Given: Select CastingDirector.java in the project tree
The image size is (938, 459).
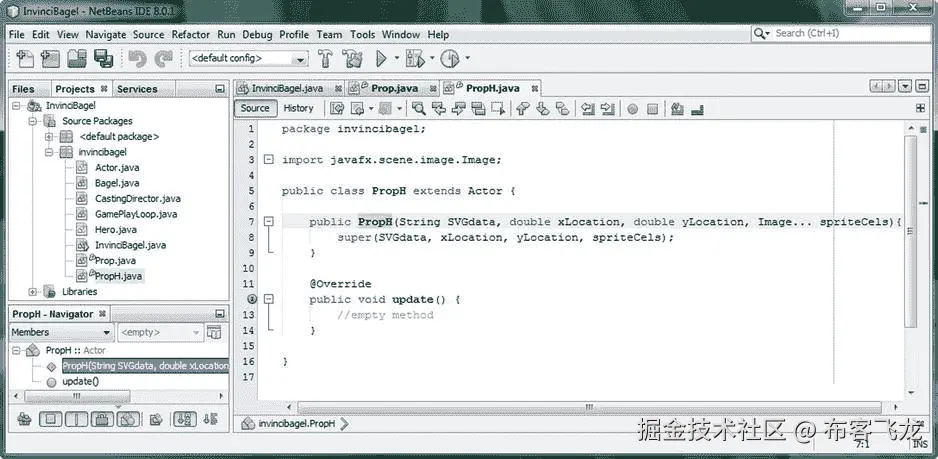Looking at the screenshot, I should [138, 199].
